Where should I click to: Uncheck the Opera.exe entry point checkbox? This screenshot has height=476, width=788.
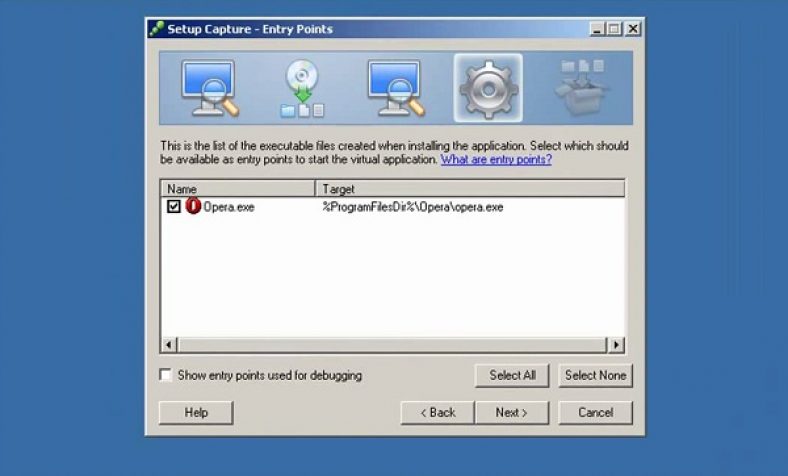[x=173, y=206]
